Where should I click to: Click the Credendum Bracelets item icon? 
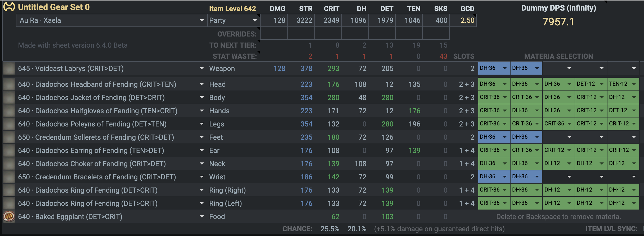pos(9,177)
